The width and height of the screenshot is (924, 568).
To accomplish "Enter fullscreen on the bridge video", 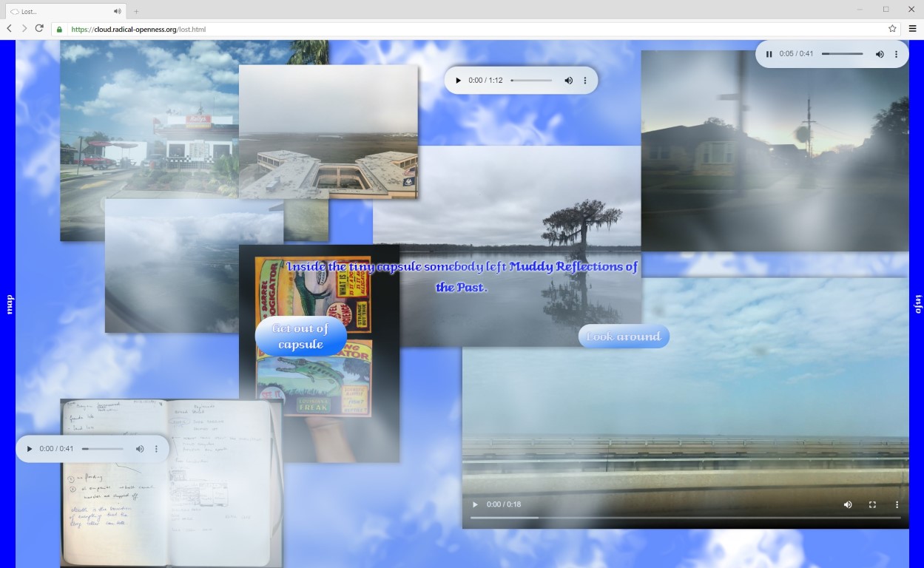I will pyautogui.click(x=872, y=504).
